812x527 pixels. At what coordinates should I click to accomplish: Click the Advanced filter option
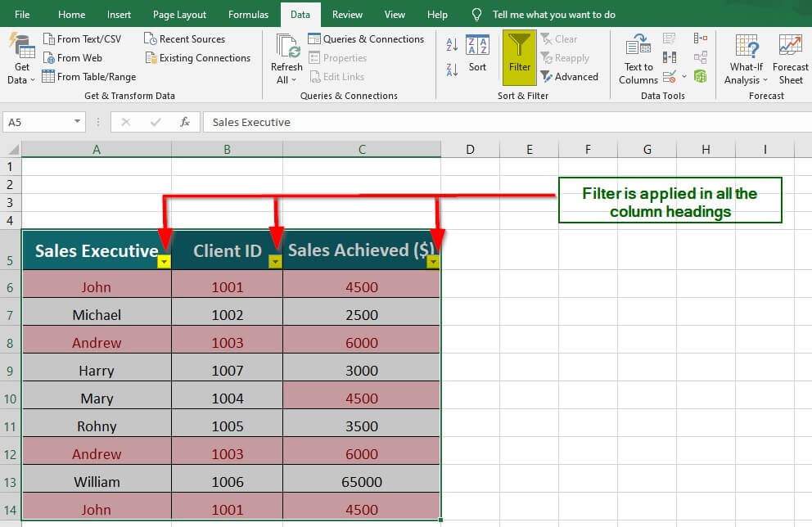570,77
